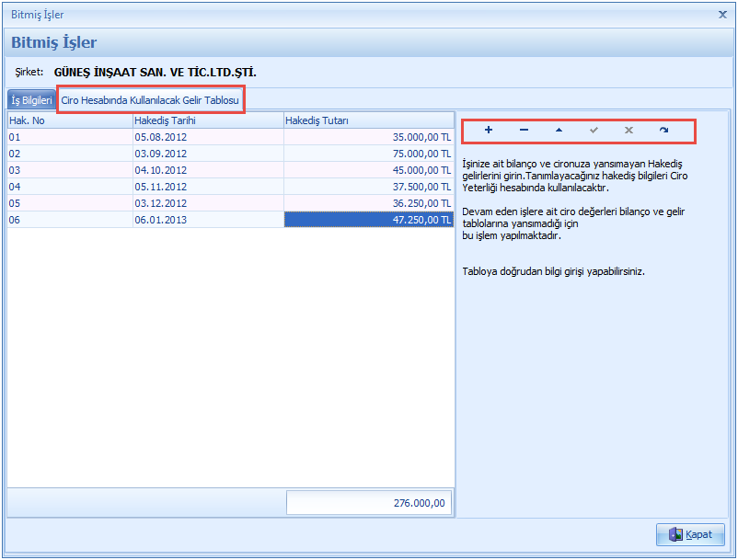This screenshot has height=560, width=738.
Task: Select the 03.12.2012 date cell
Action: click(207, 203)
